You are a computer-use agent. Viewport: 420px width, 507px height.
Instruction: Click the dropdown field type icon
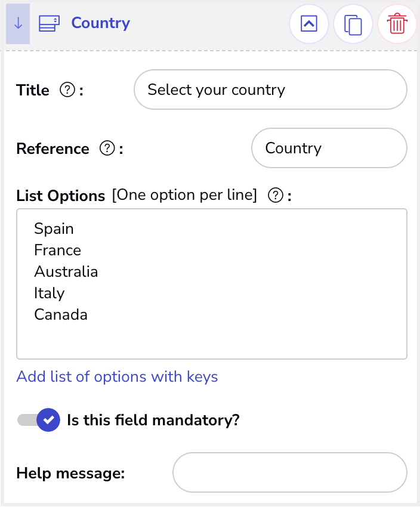(x=49, y=24)
